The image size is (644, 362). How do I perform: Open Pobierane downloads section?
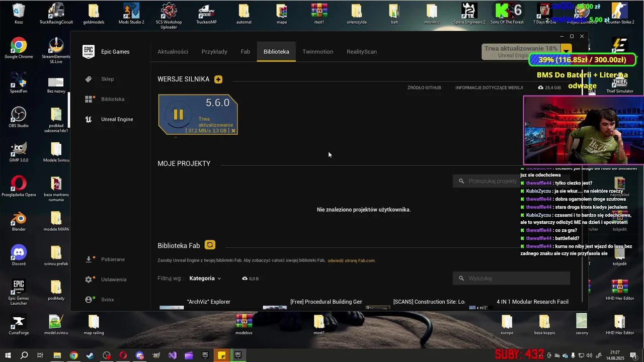click(x=113, y=259)
